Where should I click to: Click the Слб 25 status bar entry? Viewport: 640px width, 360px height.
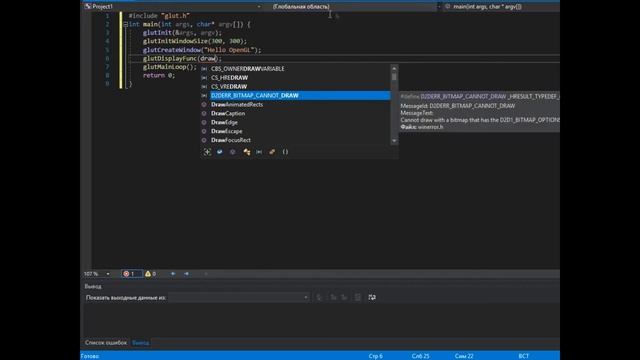[420, 356]
